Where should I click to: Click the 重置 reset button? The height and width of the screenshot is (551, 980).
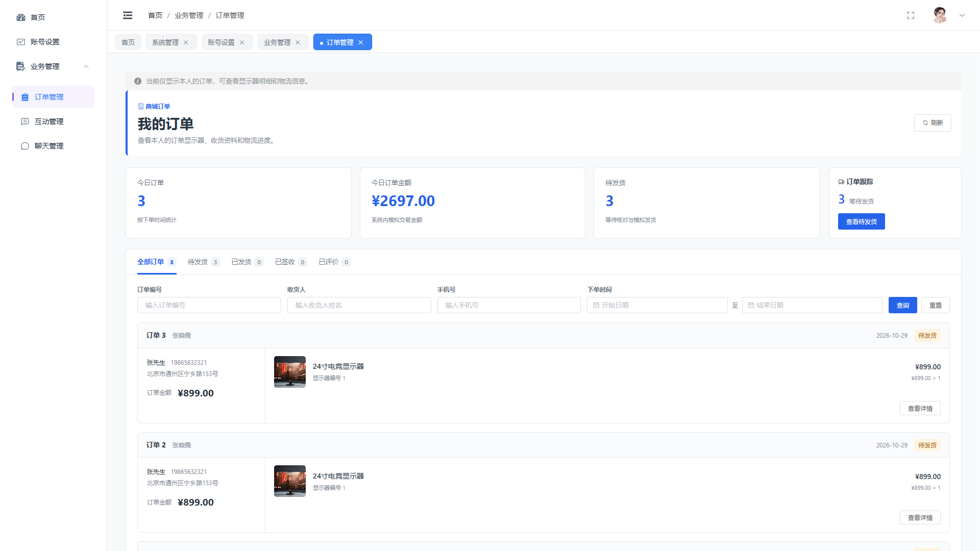936,305
